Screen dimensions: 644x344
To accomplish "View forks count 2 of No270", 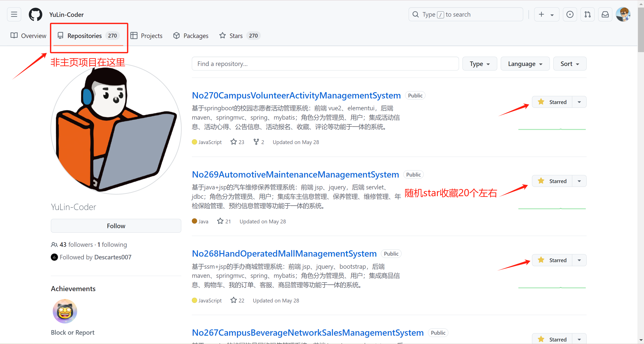I will 259,142.
